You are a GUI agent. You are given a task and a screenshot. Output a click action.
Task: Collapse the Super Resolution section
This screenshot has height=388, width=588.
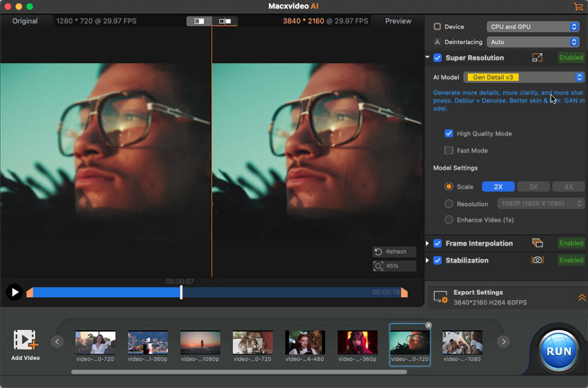(427, 58)
